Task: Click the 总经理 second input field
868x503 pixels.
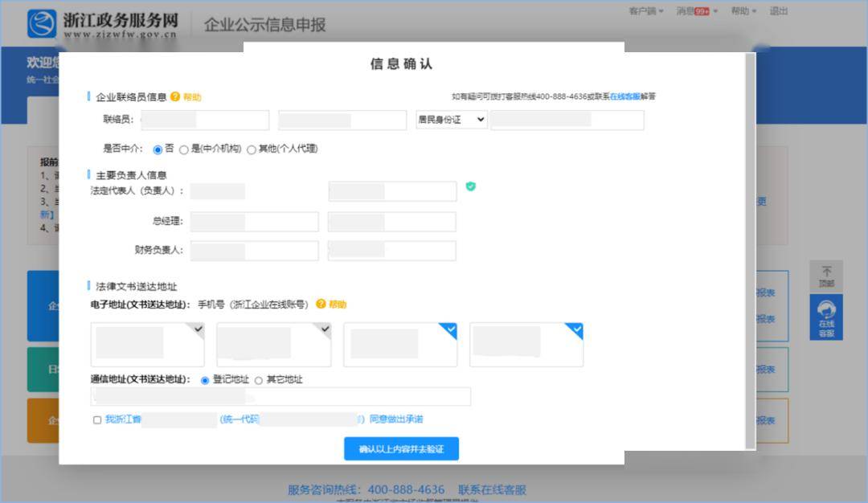Action: pyautogui.click(x=392, y=222)
